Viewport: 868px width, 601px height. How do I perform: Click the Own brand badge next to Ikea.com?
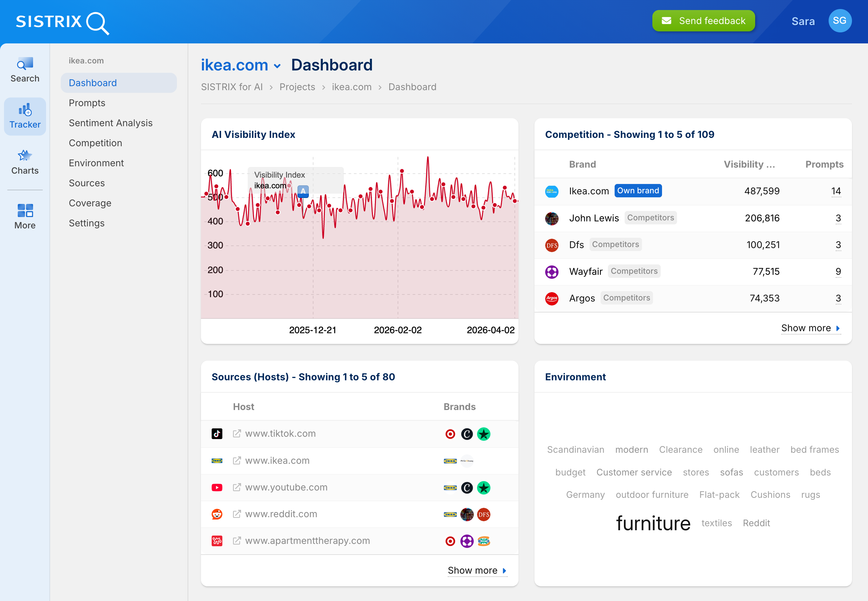coord(638,191)
